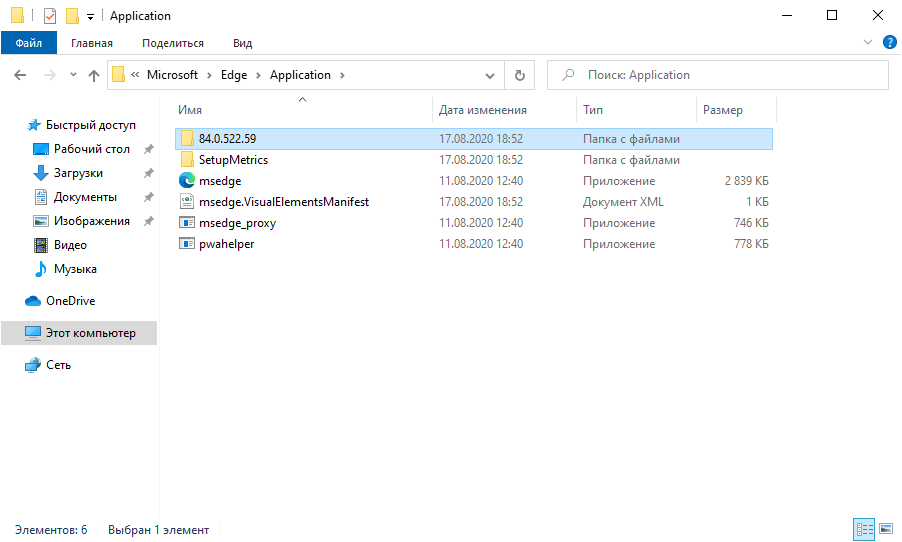
Task: Open Видео in navigation pane
Action: (70, 245)
